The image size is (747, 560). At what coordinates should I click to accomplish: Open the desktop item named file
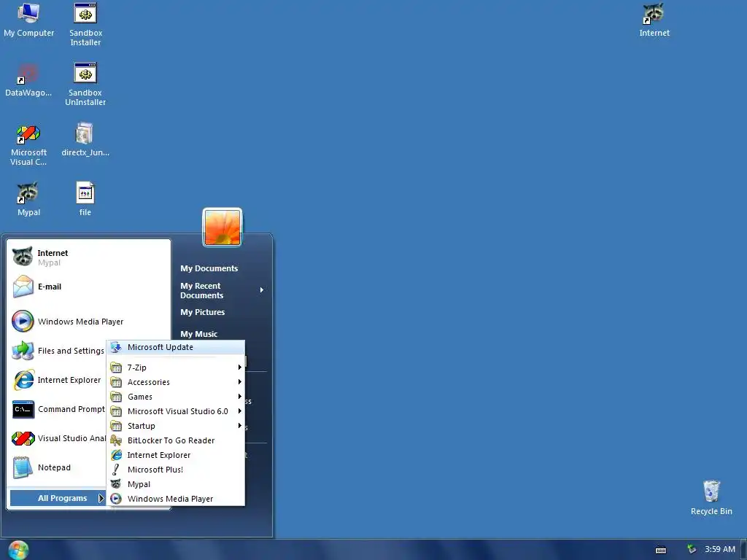(x=85, y=200)
